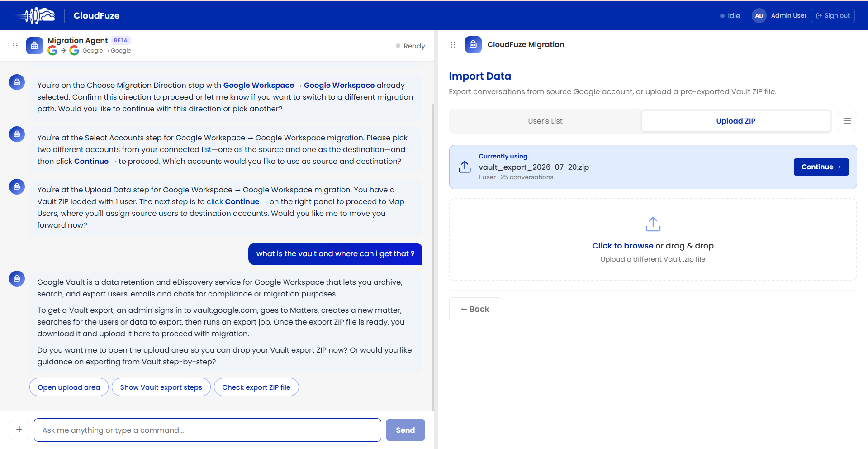Click the Admin User name
This screenshot has height=449, width=868.
(x=788, y=15)
